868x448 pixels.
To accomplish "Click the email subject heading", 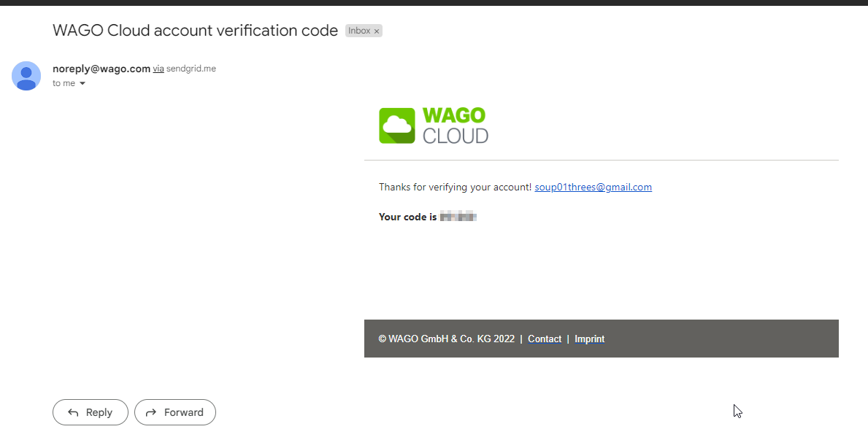I will tap(195, 31).
